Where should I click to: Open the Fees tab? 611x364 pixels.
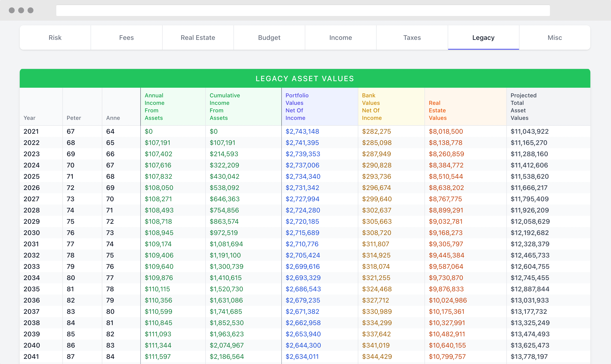pyautogui.click(x=126, y=38)
